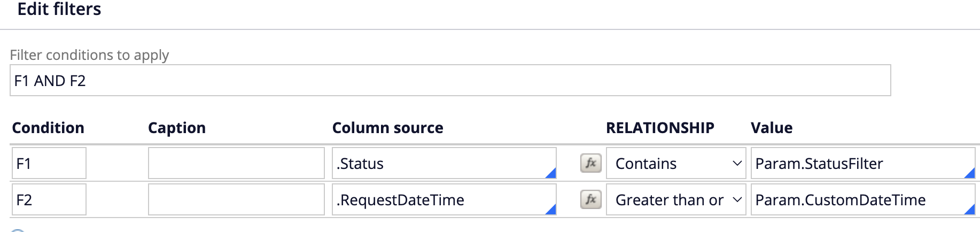The width and height of the screenshot is (980, 232).
Task: Click blue corner triangle of the Param.StatusFilter field
Action: (x=970, y=174)
